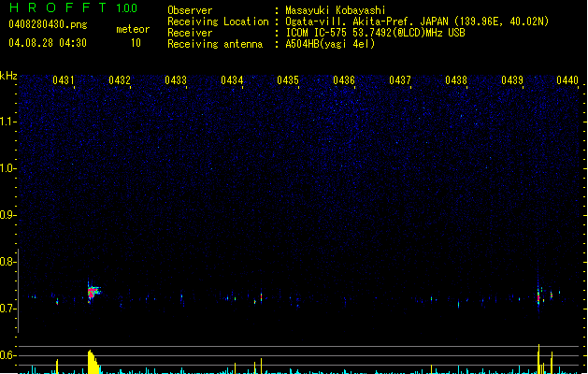Click the 1.0 kHz axis label
The width and height of the screenshot is (588, 374).
[x=8, y=168]
